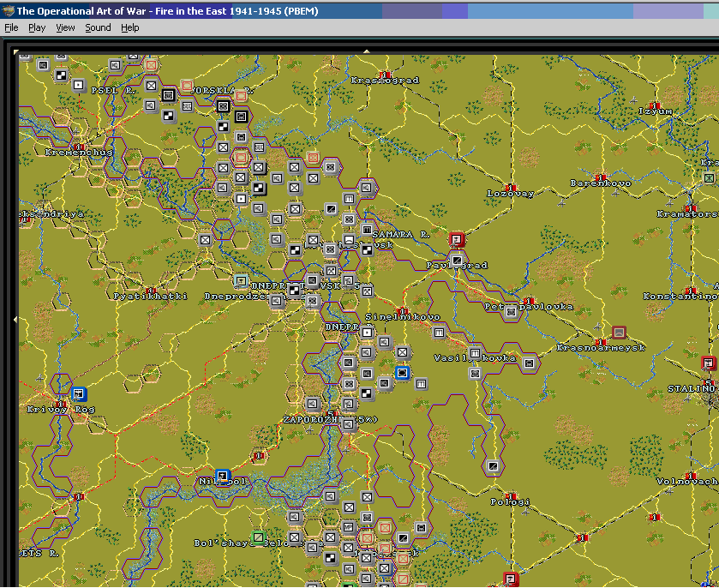This screenshot has height=588, width=719.
Task: Select the artillery counter southeast of Sinelnikovo
Action: pyautogui.click(x=439, y=332)
